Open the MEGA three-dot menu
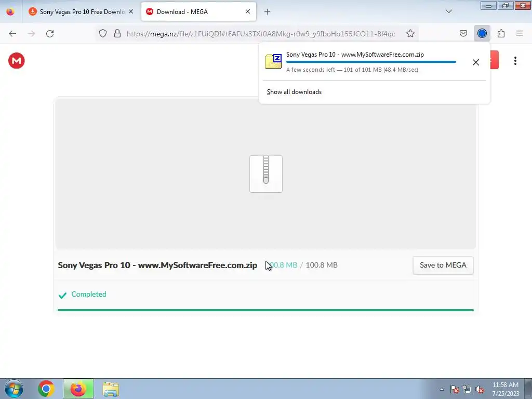 tap(515, 61)
